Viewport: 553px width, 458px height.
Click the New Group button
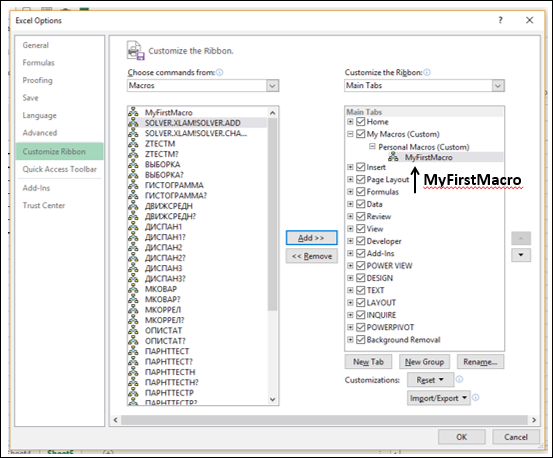click(424, 362)
